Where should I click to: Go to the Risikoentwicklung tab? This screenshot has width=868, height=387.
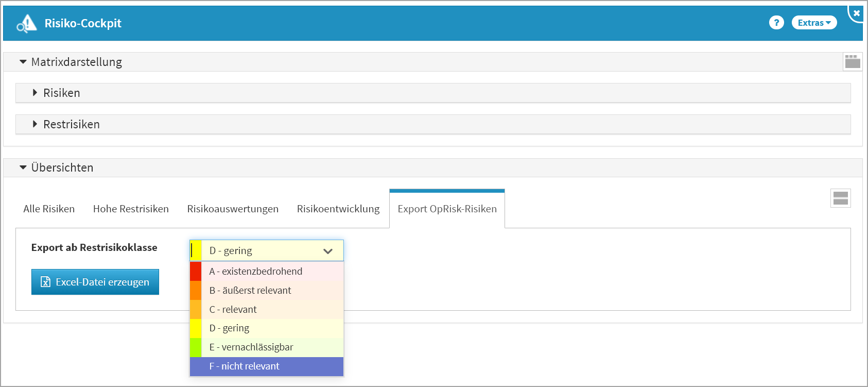point(338,209)
